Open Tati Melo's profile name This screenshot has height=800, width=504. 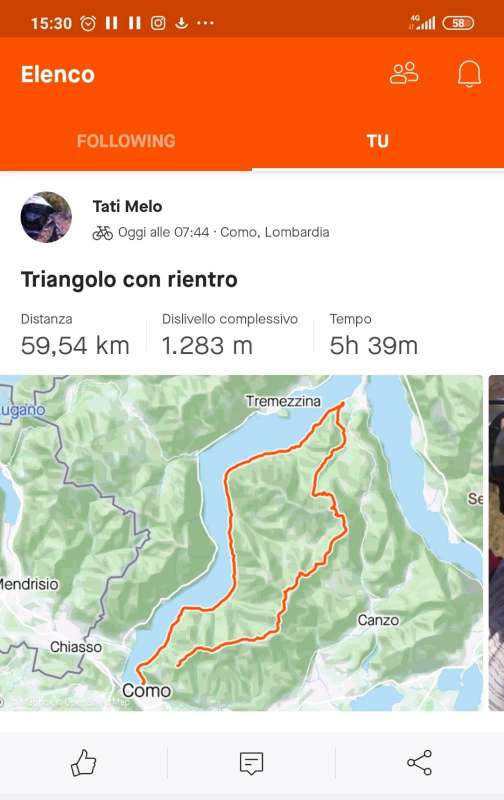pos(128,206)
